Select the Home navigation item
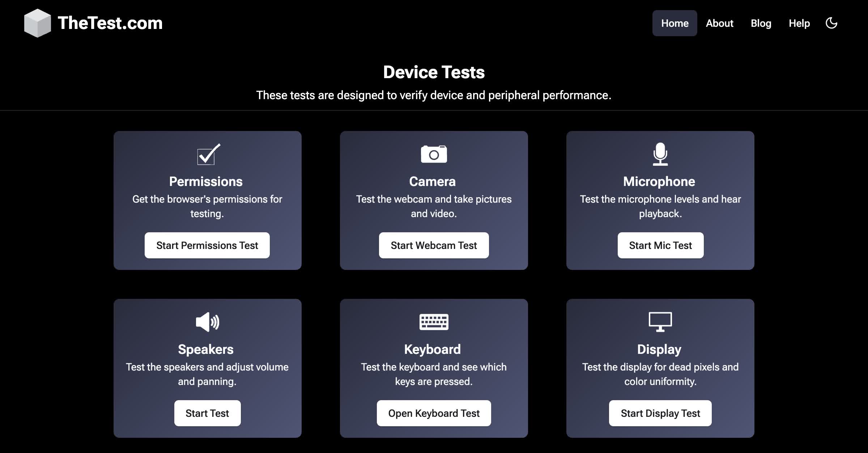Image resolution: width=868 pixels, height=453 pixels. coord(675,23)
